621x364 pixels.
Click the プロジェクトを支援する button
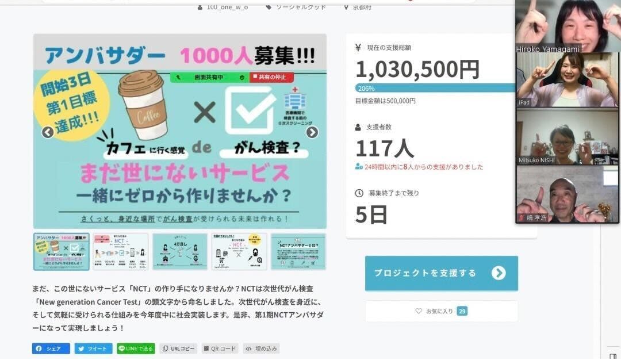pyautogui.click(x=442, y=273)
